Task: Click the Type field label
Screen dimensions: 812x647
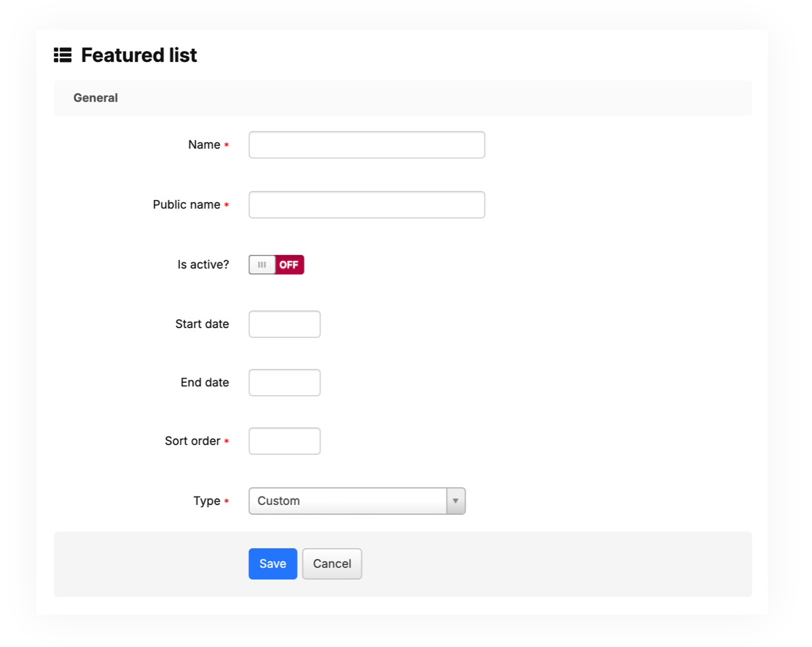Action: (207, 501)
